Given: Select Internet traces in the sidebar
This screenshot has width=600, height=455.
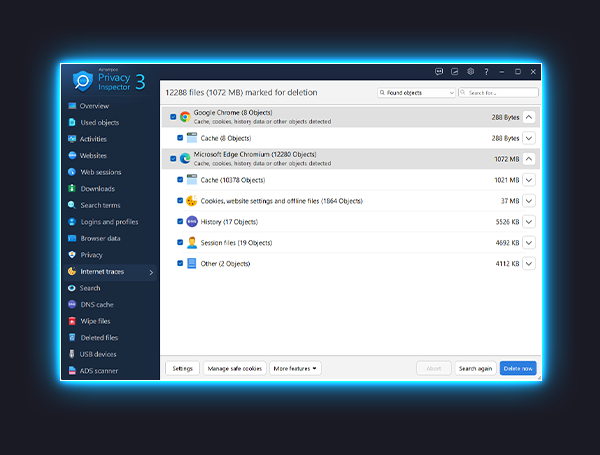Looking at the screenshot, I should (103, 271).
